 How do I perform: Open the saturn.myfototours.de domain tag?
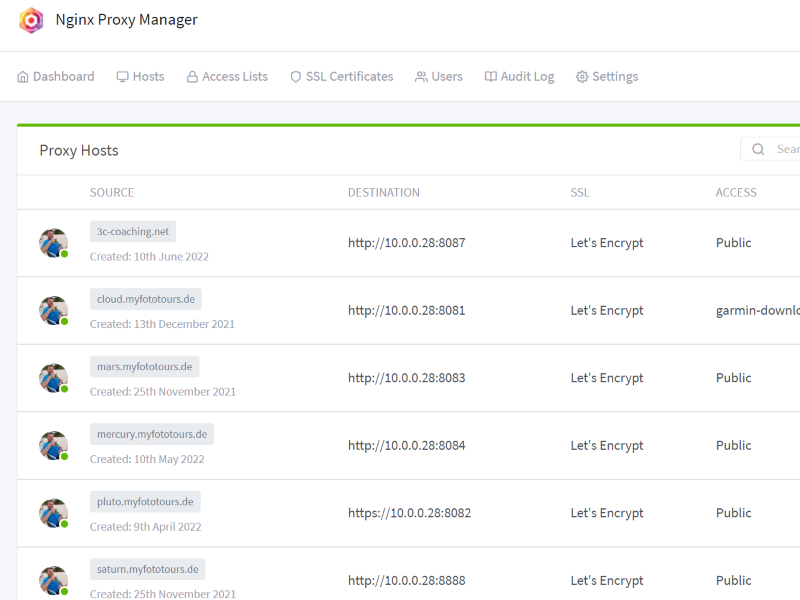147,569
